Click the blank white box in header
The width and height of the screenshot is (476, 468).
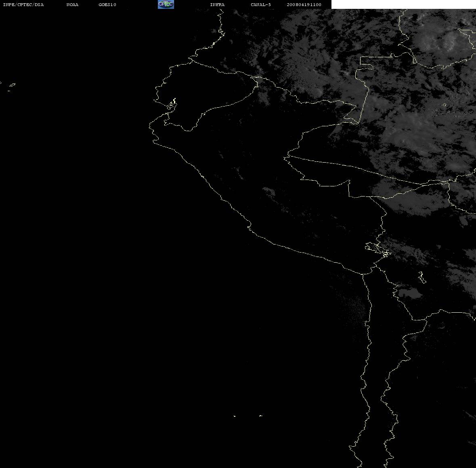[403, 4]
